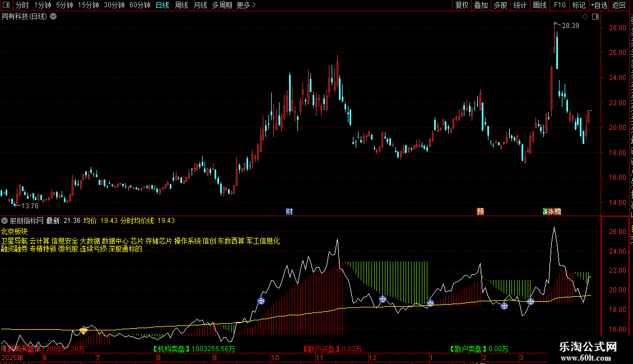The width and height of the screenshot is (633, 364).
Task: Select the 15分钟 period tab
Action: tap(89, 5)
